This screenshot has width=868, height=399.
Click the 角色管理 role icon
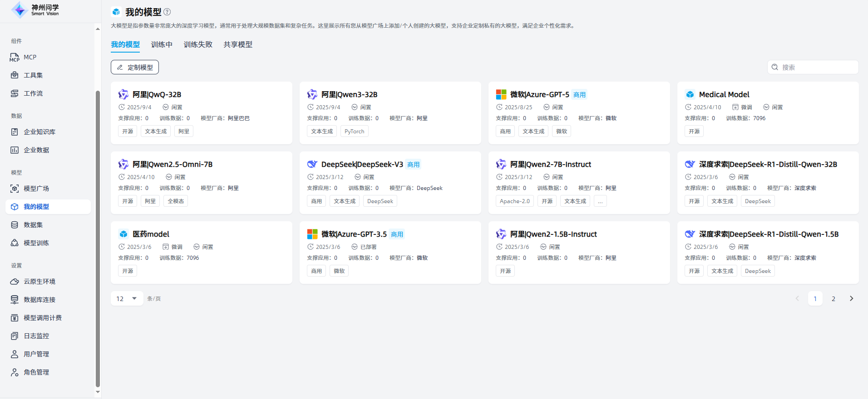pyautogui.click(x=15, y=372)
